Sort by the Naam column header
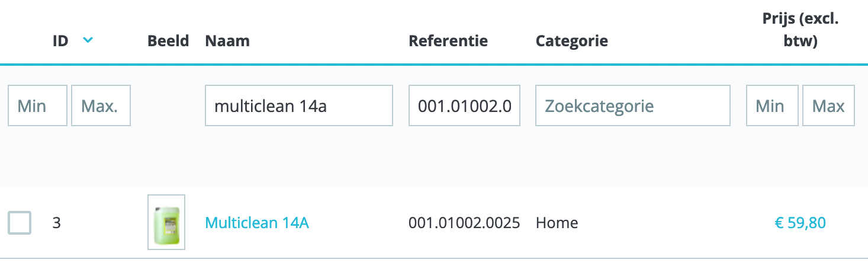This screenshot has height=269, width=868. coord(227,41)
